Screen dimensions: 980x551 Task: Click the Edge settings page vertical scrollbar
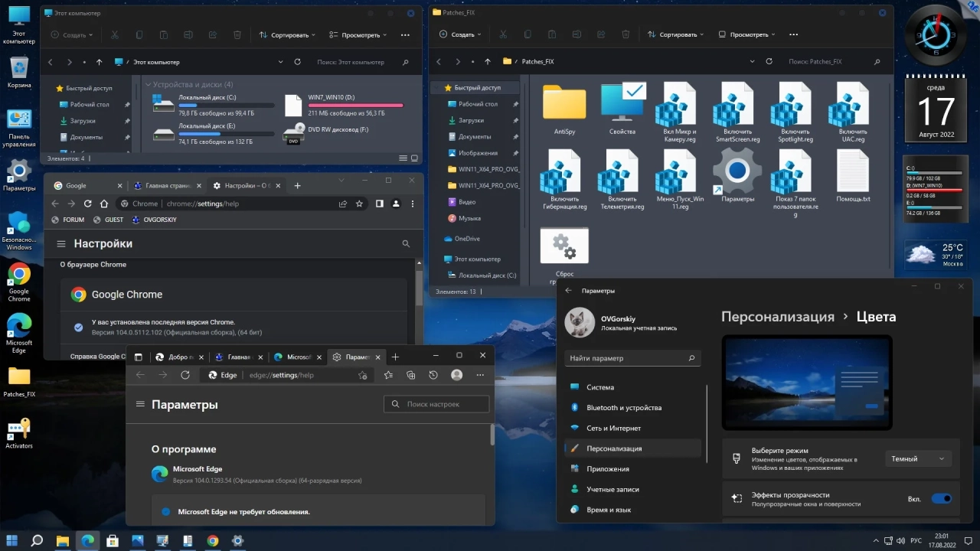[x=492, y=435]
